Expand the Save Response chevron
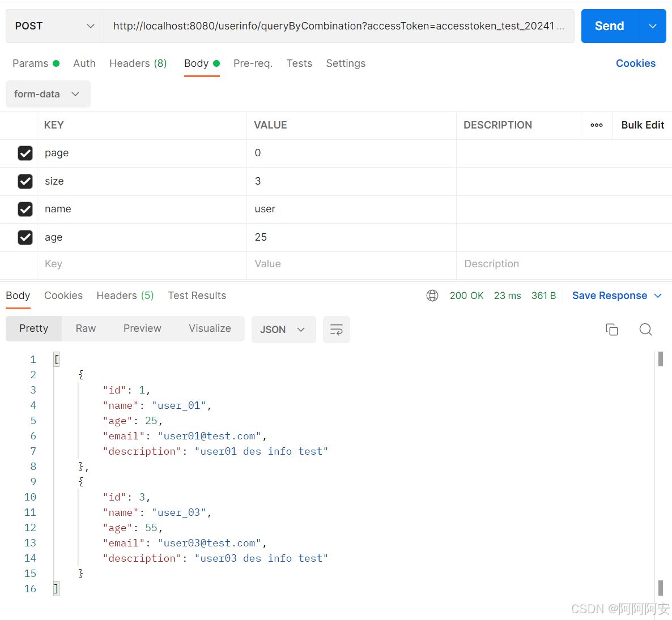 pyautogui.click(x=658, y=296)
